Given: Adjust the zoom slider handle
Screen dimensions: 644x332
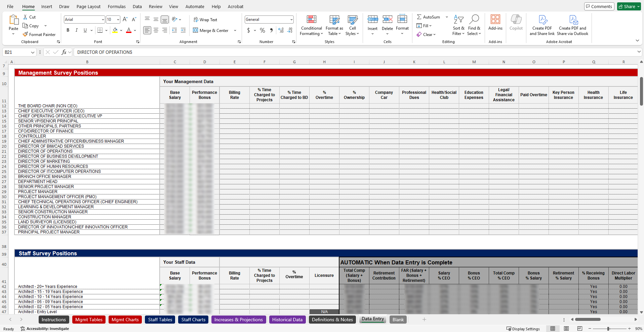Looking at the screenshot, I should point(608,329).
